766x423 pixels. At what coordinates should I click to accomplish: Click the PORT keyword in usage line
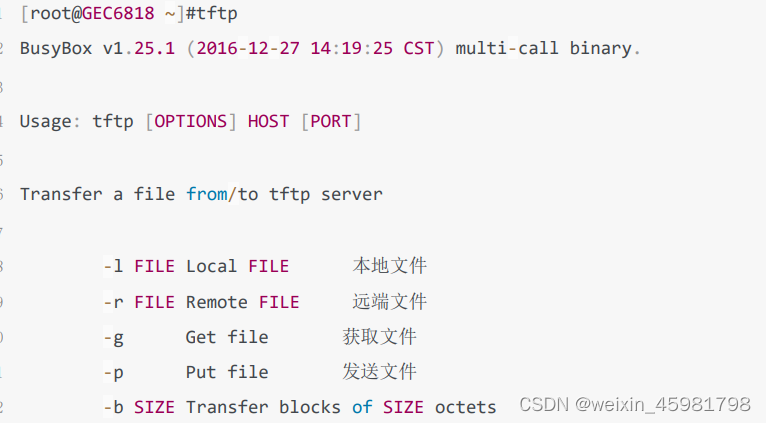click(331, 121)
